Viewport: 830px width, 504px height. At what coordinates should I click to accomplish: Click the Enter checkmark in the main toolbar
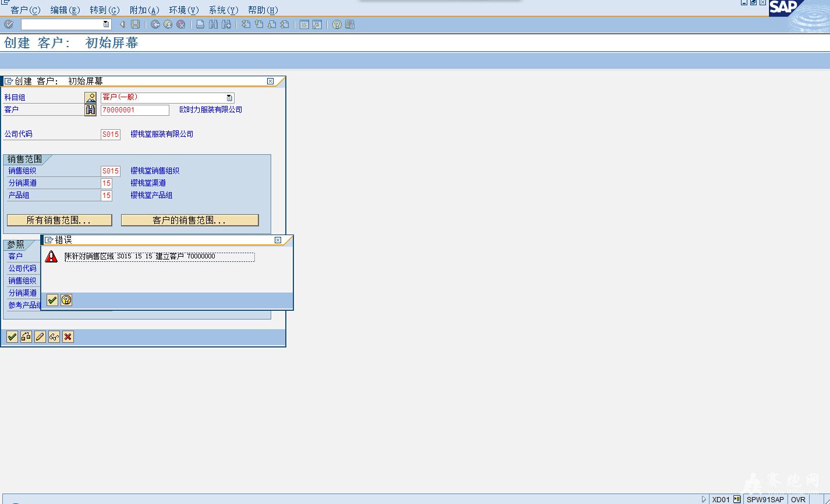coord(9,24)
